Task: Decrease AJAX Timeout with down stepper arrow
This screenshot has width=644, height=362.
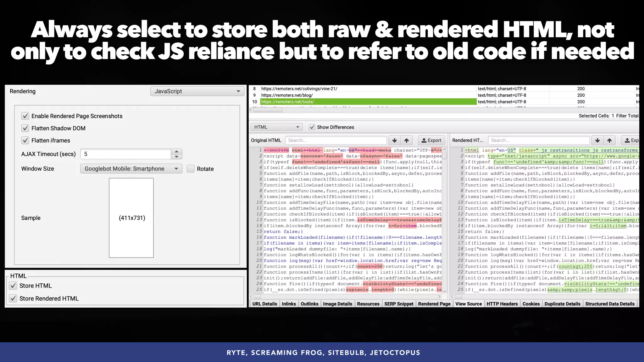Action: pos(176,156)
